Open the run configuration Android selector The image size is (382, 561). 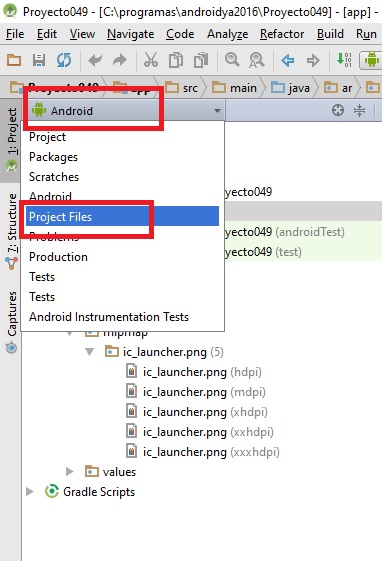pyautogui.click(x=371, y=60)
